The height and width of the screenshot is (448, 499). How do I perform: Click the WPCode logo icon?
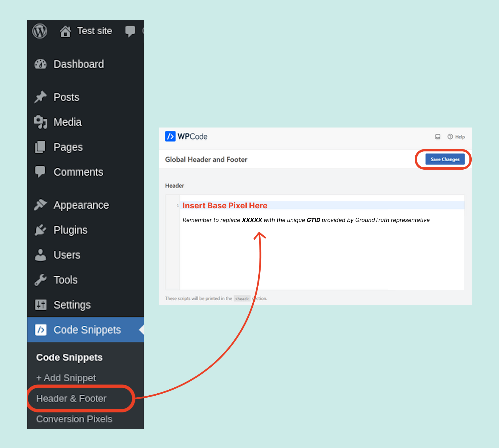point(170,136)
